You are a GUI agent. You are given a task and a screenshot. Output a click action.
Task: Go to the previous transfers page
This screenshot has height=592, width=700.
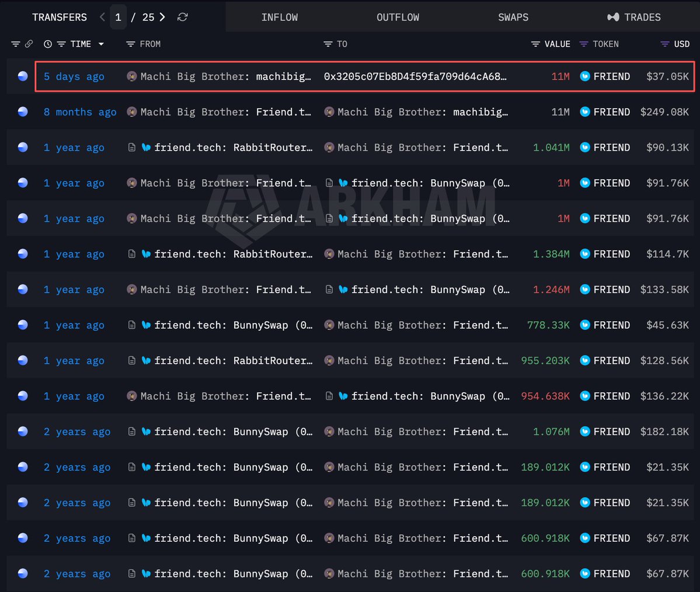[102, 17]
